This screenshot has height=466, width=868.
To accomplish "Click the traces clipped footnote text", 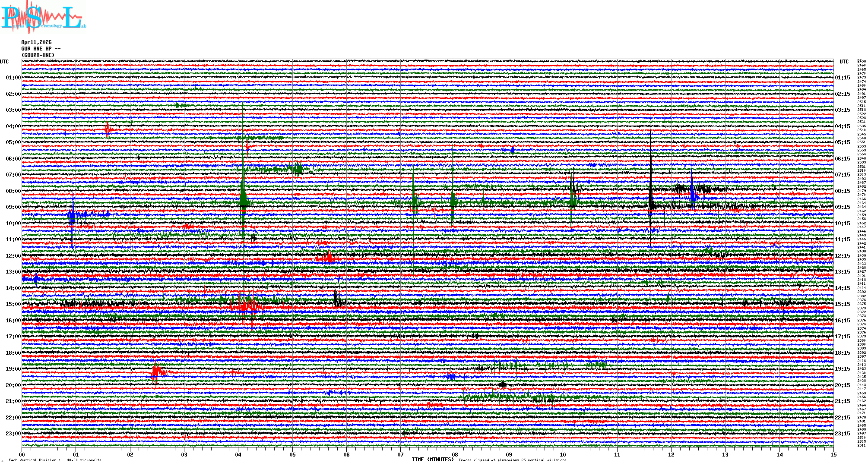I will (512, 460).
